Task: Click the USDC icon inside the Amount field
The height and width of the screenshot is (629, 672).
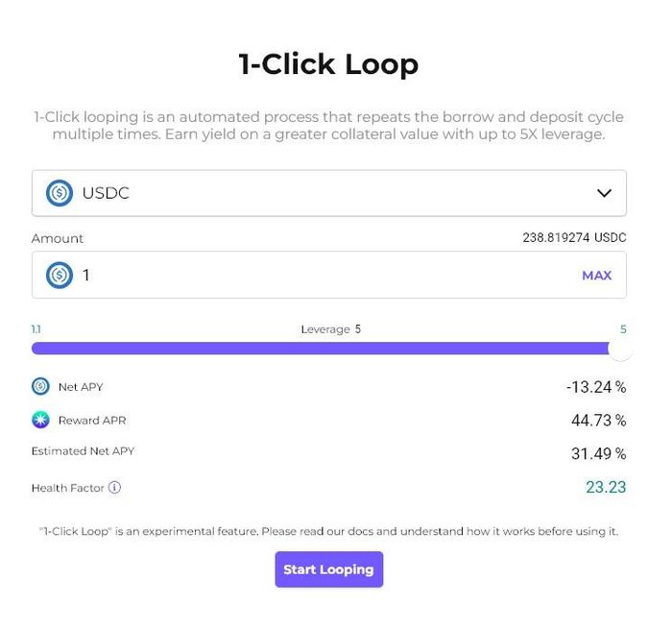Action: [x=60, y=275]
